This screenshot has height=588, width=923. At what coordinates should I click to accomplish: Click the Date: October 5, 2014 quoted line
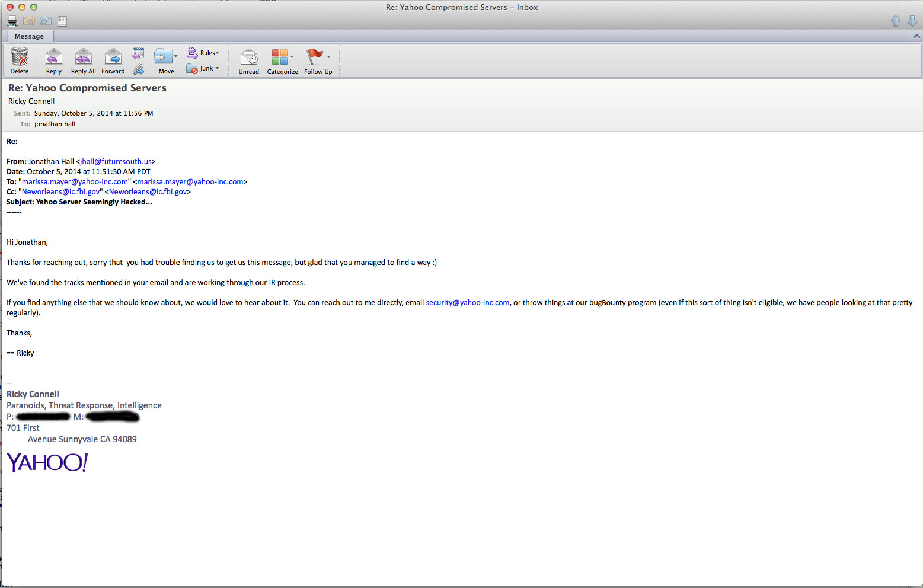tap(78, 171)
